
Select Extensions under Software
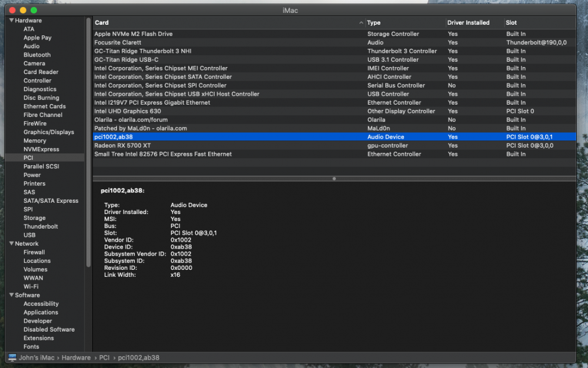click(x=39, y=338)
